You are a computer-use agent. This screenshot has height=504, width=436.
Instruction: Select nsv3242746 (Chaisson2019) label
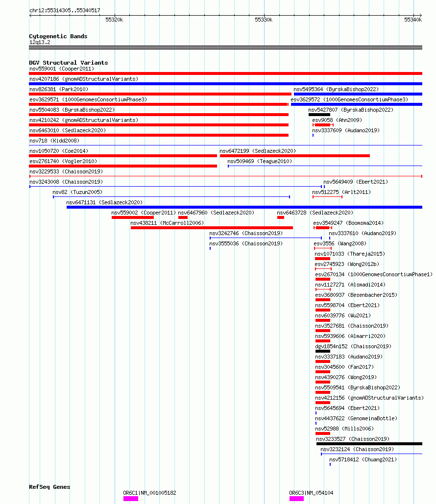click(246, 233)
